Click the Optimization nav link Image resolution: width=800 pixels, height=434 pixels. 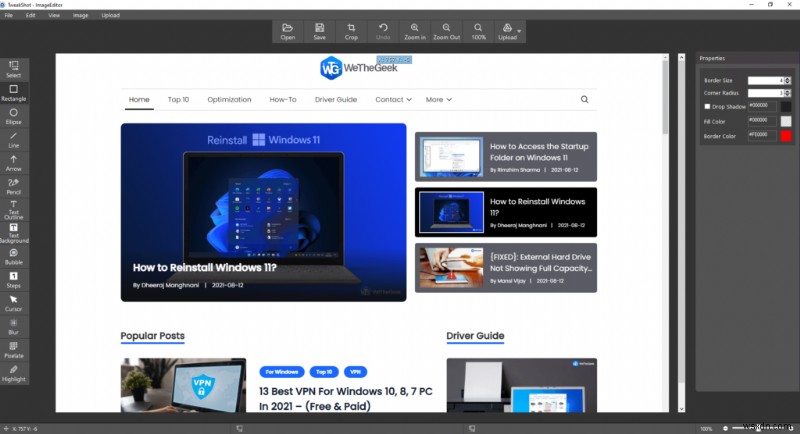pyautogui.click(x=229, y=99)
